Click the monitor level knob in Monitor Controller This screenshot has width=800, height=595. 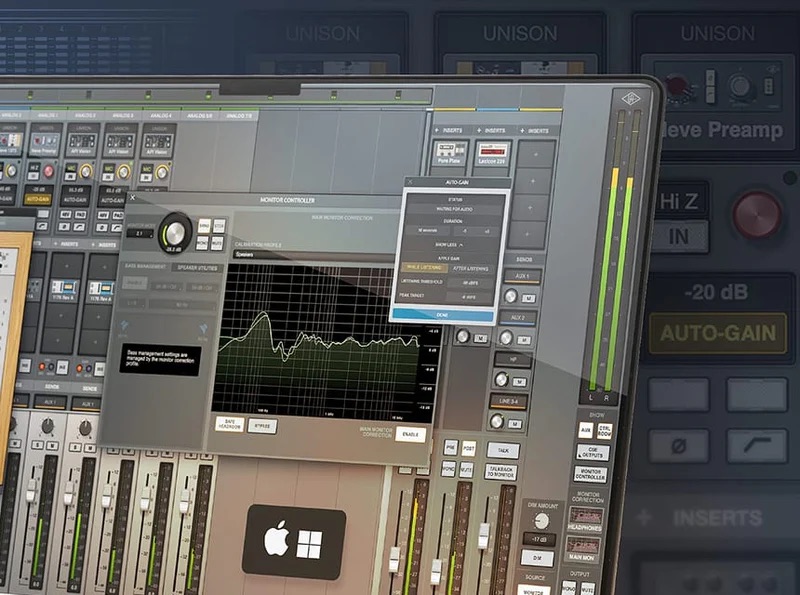(x=176, y=230)
